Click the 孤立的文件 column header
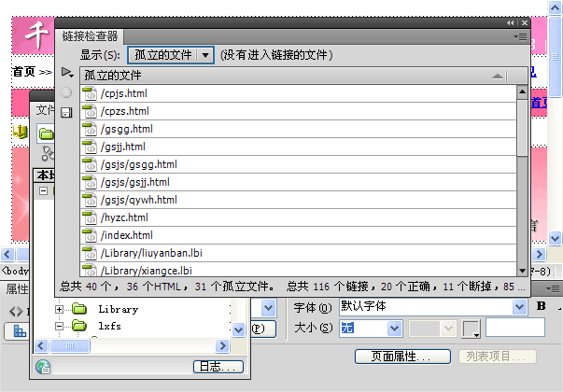 tap(112, 75)
